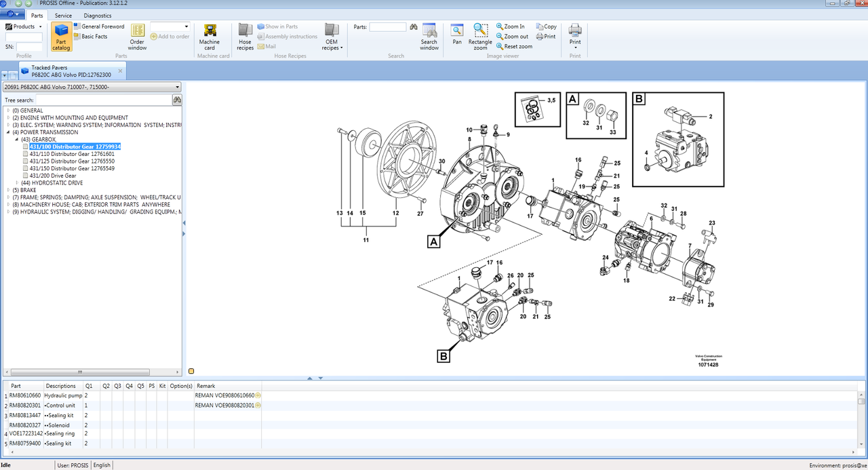The image size is (868, 470).
Task: Close the Tracked Pavers tab
Action: pos(120,71)
